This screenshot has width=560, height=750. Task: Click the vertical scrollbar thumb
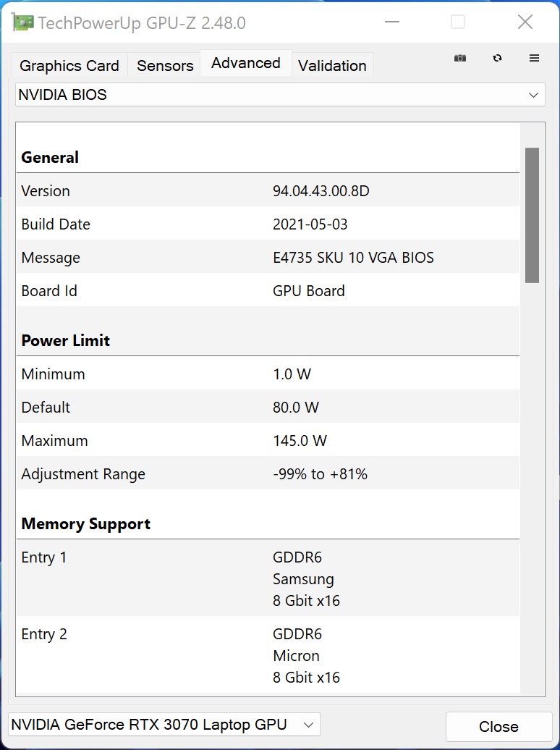532,214
